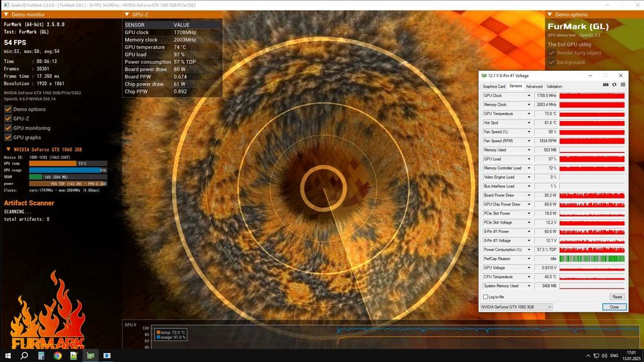
Task: Toggle the Demo options checkbox
Action: click(8, 110)
